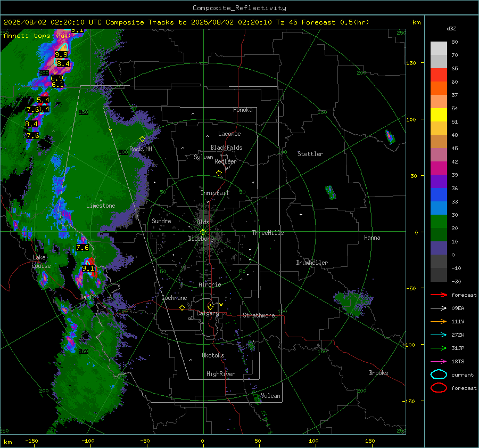Select the yellow radar site marker near Didsbury
The image size is (479, 448).
(203, 232)
